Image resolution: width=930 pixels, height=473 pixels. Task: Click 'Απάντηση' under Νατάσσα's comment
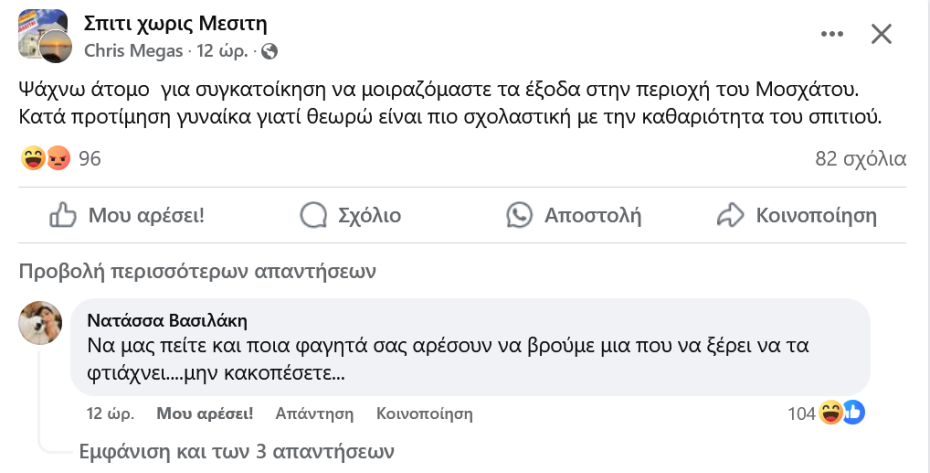(x=315, y=413)
